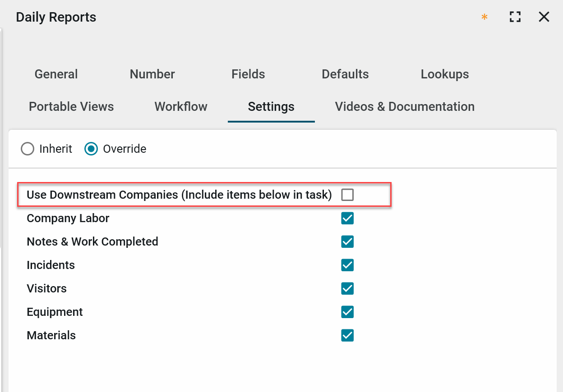Disable Notes & Work Completed checkbox
This screenshot has width=563, height=392.
tap(347, 242)
